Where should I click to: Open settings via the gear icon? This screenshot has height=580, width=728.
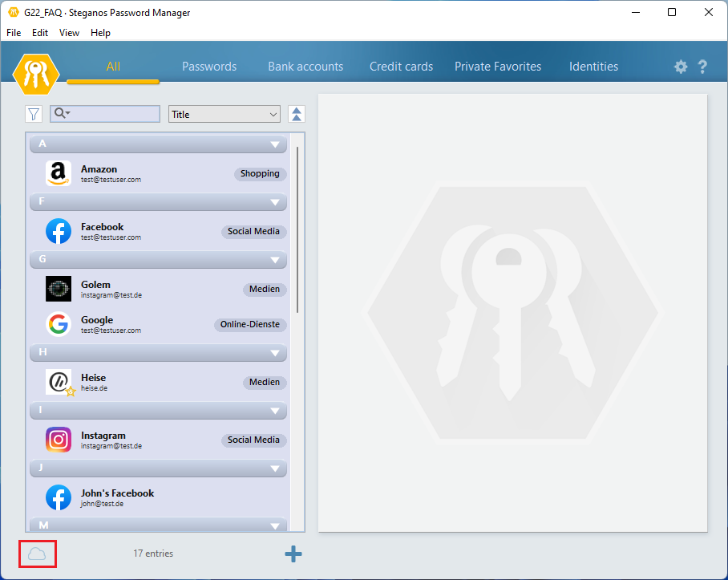[681, 67]
